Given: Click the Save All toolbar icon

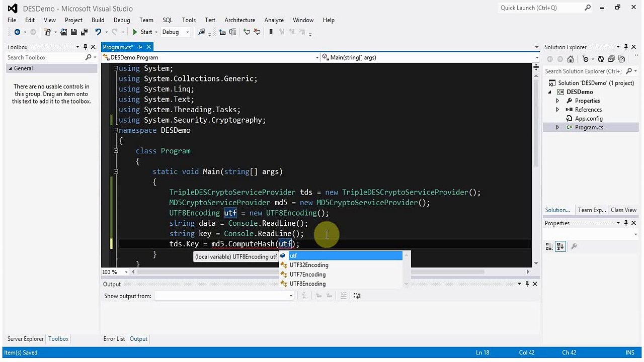Looking at the screenshot, I should [83, 32].
